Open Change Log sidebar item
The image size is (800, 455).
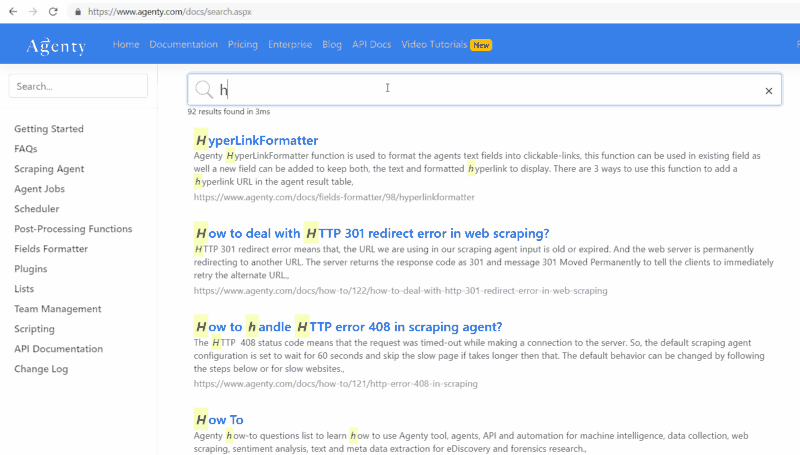41,369
